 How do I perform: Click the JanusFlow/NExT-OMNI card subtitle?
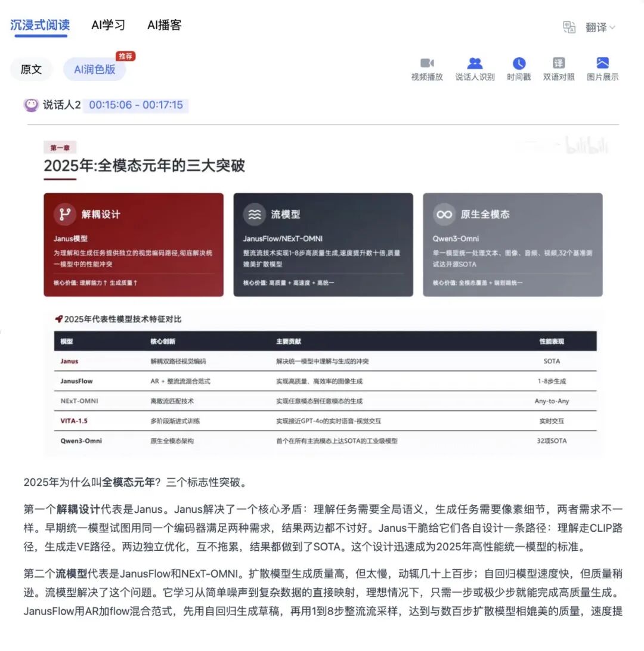[x=283, y=238]
